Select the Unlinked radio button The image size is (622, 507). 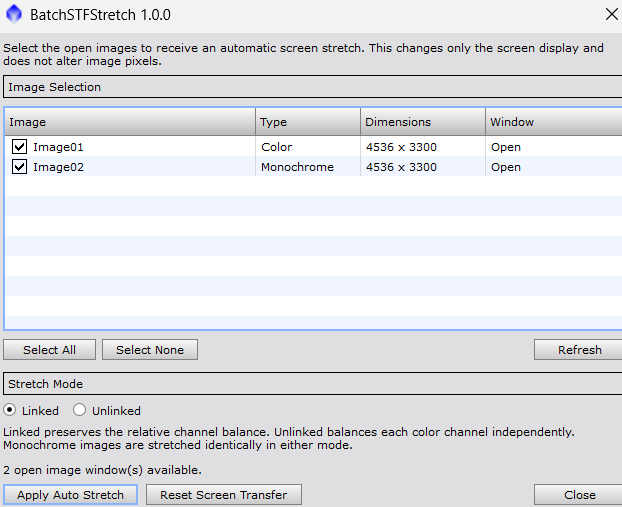point(79,410)
